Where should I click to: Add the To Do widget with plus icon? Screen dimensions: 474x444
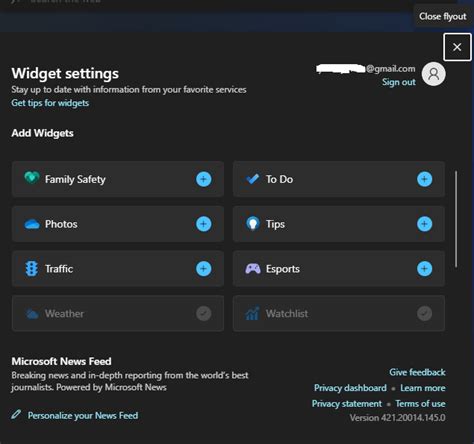424,179
